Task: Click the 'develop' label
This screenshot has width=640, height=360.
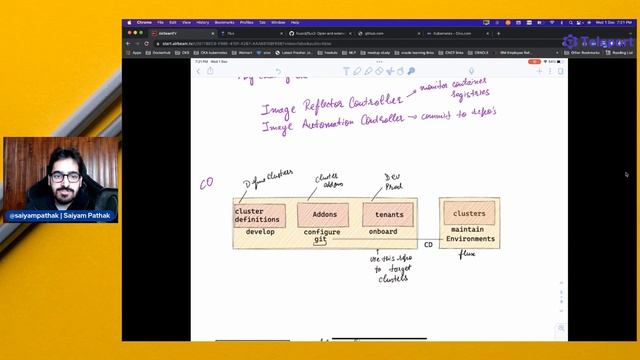Action: pyautogui.click(x=260, y=232)
